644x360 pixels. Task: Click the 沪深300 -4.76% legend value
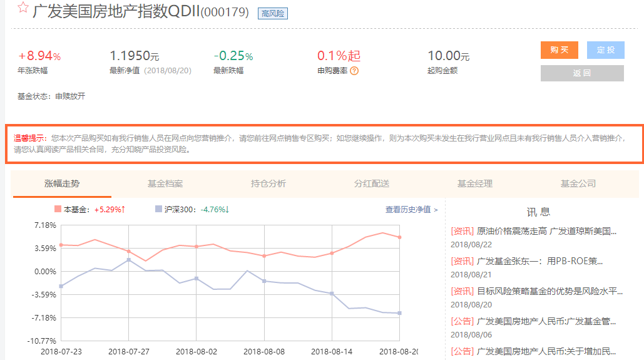(215, 210)
